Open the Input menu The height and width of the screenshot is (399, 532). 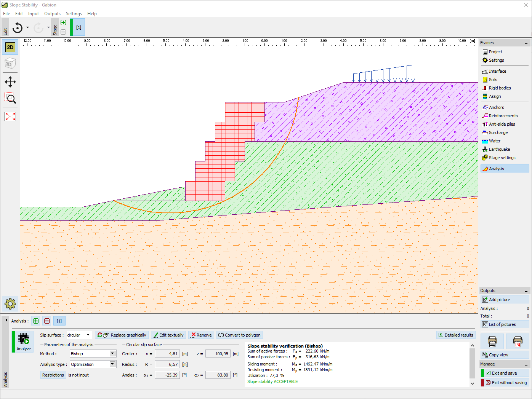(x=33, y=13)
